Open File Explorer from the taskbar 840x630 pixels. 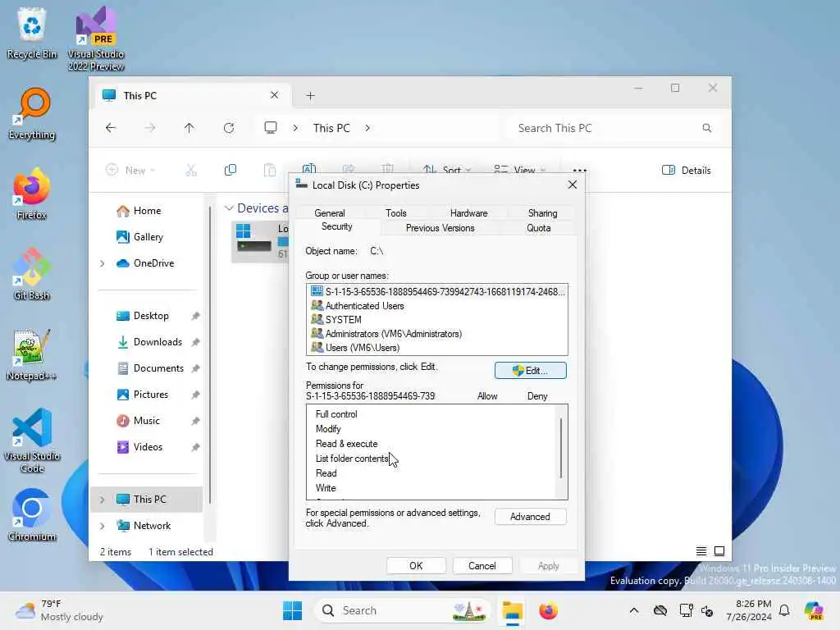coord(512,610)
